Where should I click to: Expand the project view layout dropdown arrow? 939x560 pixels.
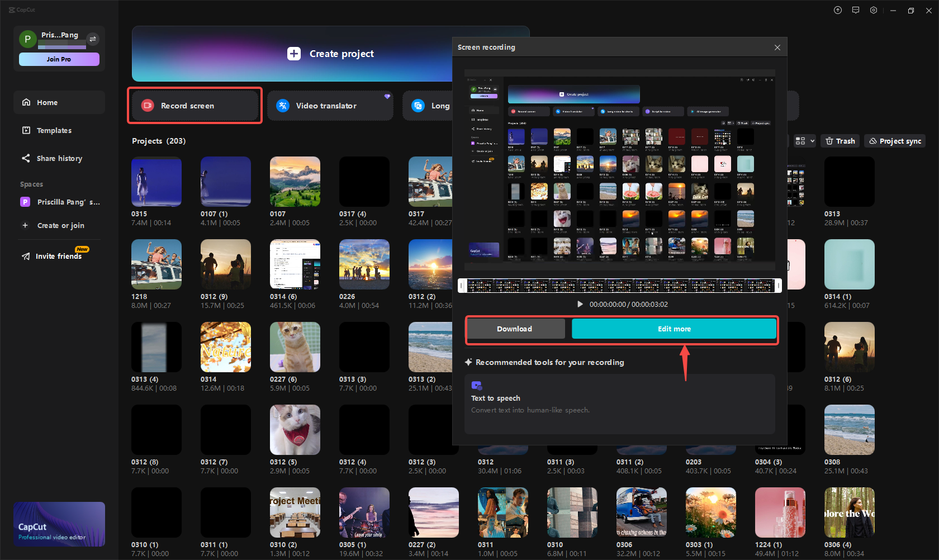pos(812,141)
